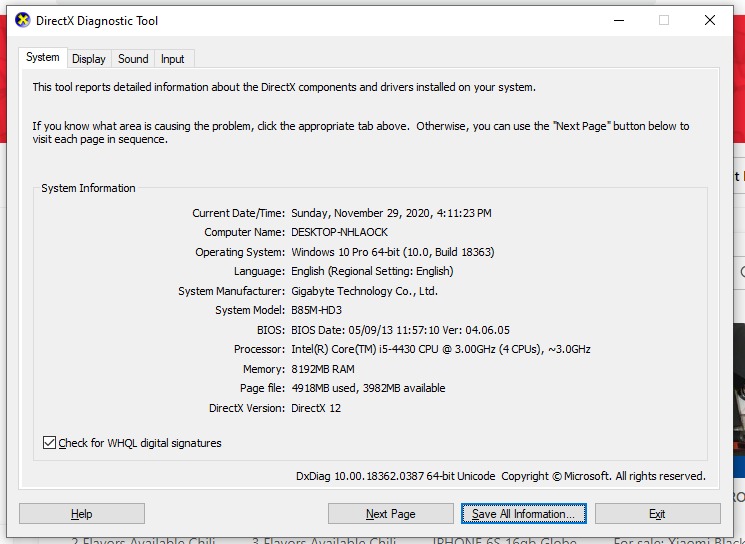The width and height of the screenshot is (745, 544).
Task: Exit the diagnostic tool via Exit button
Action: pos(657,514)
